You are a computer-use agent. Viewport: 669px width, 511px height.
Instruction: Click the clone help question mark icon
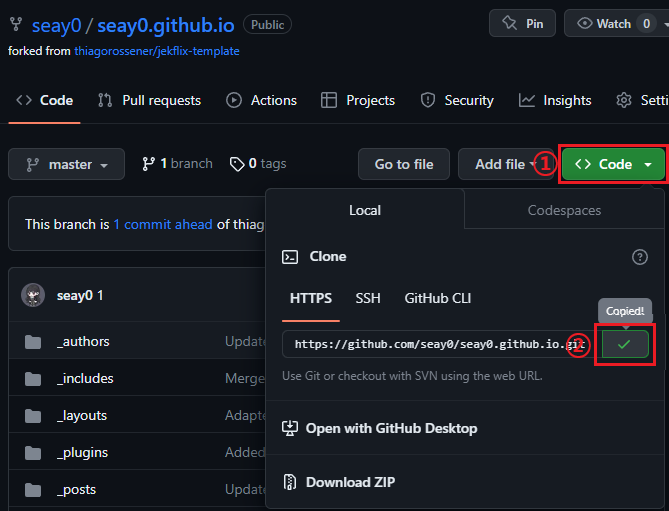click(640, 257)
